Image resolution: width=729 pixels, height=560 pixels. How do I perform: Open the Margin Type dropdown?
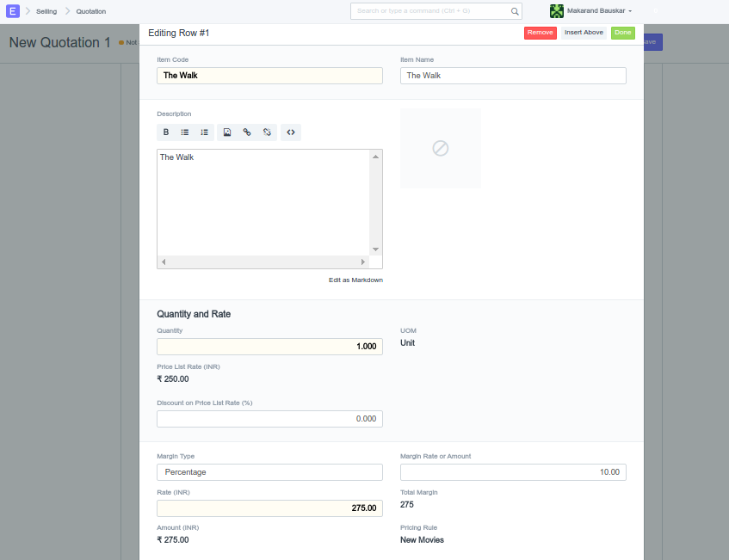pyautogui.click(x=269, y=472)
